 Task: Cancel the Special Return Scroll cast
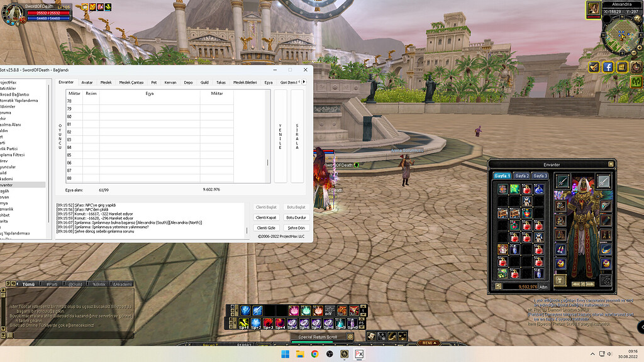pyautogui.click(x=350, y=337)
